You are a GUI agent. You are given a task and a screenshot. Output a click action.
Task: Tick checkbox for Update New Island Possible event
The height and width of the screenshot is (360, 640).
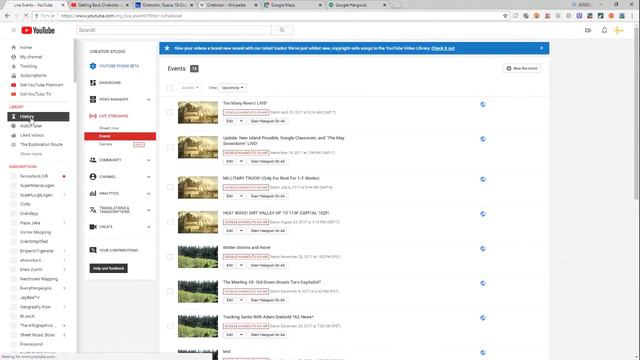click(170, 147)
